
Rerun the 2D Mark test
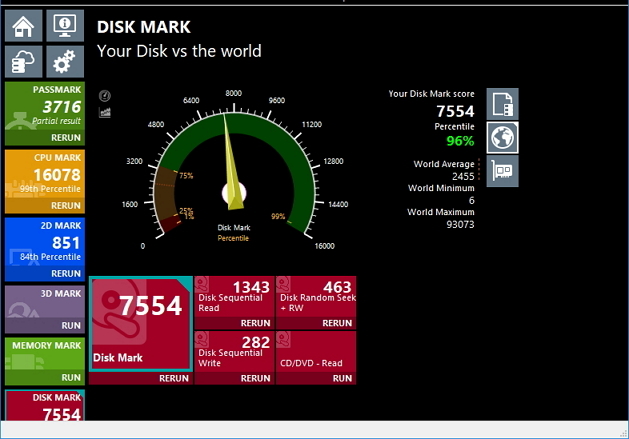[x=66, y=273]
